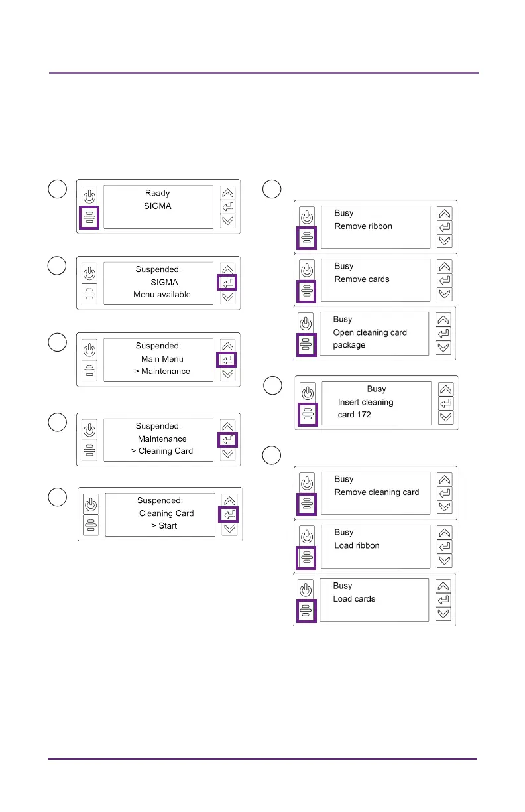525x812 pixels.
Task: Click power icon on the Load ribbon panel
Action: coord(306,536)
